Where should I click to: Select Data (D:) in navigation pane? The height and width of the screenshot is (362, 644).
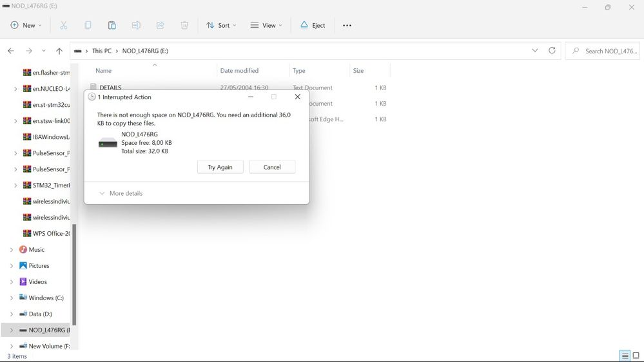pos(40,314)
